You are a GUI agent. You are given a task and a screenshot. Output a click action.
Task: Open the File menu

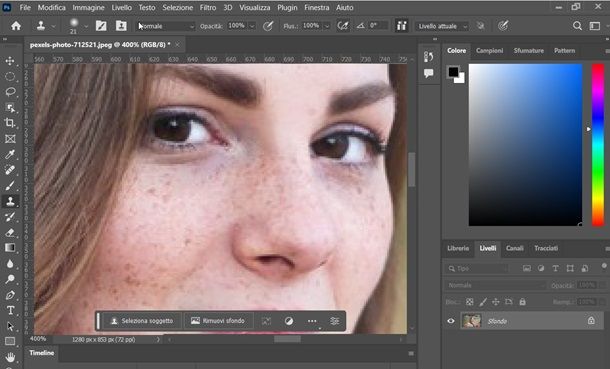click(25, 7)
